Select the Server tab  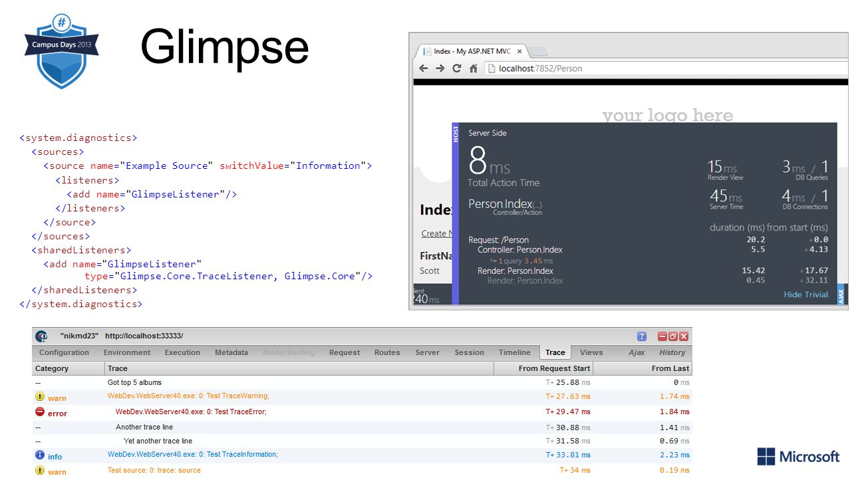coord(428,352)
